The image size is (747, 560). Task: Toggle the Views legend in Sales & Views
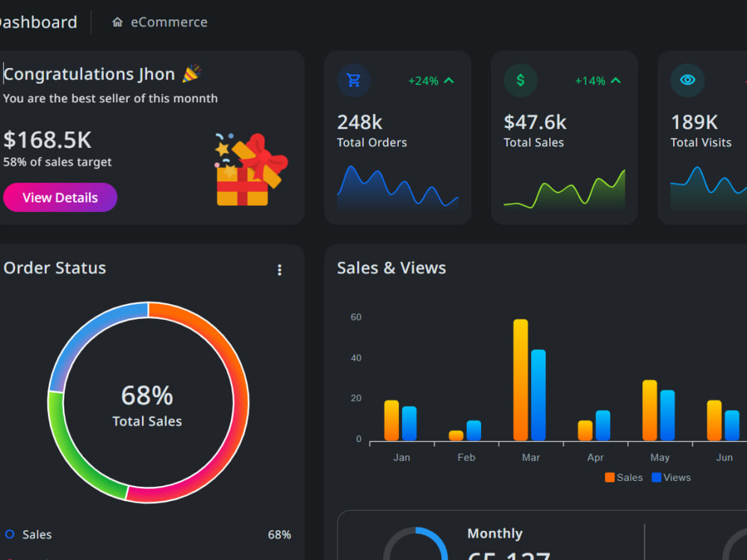tap(671, 477)
